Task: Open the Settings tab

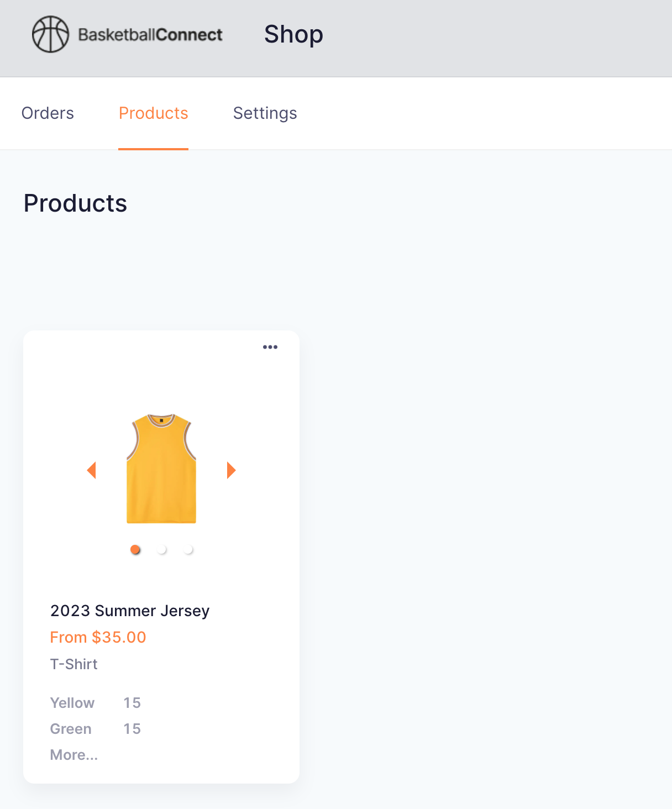Action: click(x=265, y=113)
